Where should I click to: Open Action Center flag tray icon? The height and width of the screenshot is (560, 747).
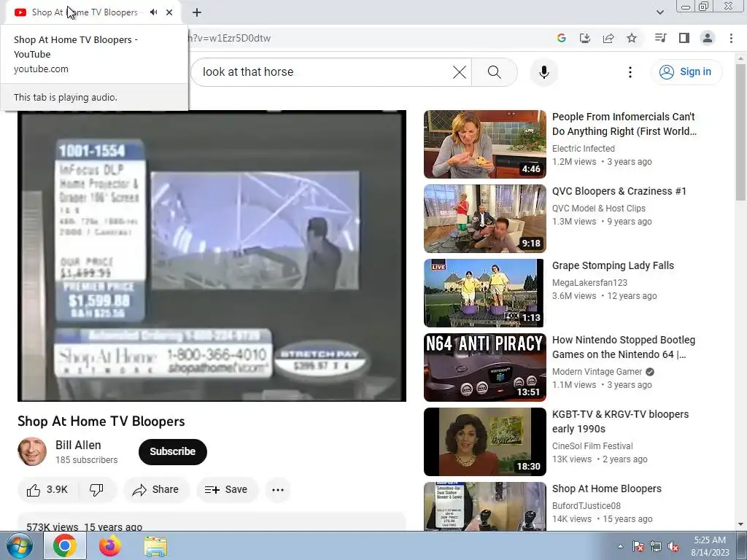click(638, 546)
